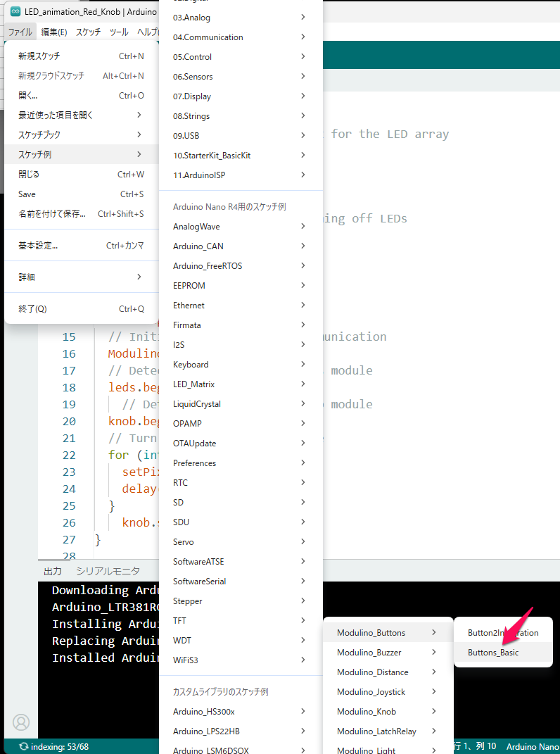Open the 編集(E) menu
This screenshot has height=754, width=560.
pyautogui.click(x=53, y=32)
